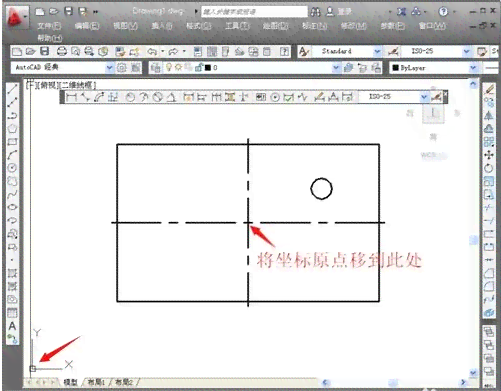Viewport: 501px width, 391px height.
Task: Select the Rectangle tool in the draw toolbar
Action: 12,142
